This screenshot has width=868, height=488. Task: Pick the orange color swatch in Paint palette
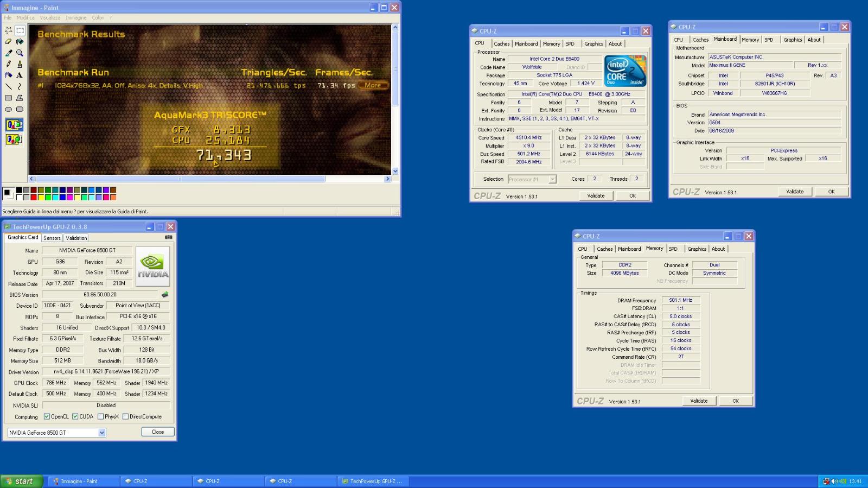(x=113, y=197)
